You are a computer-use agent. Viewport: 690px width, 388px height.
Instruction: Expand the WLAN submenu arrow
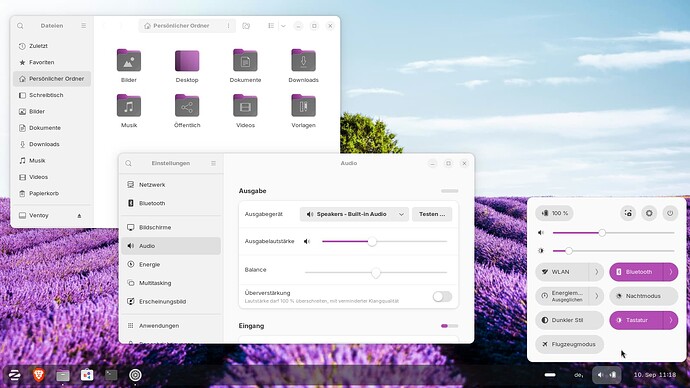(x=596, y=272)
